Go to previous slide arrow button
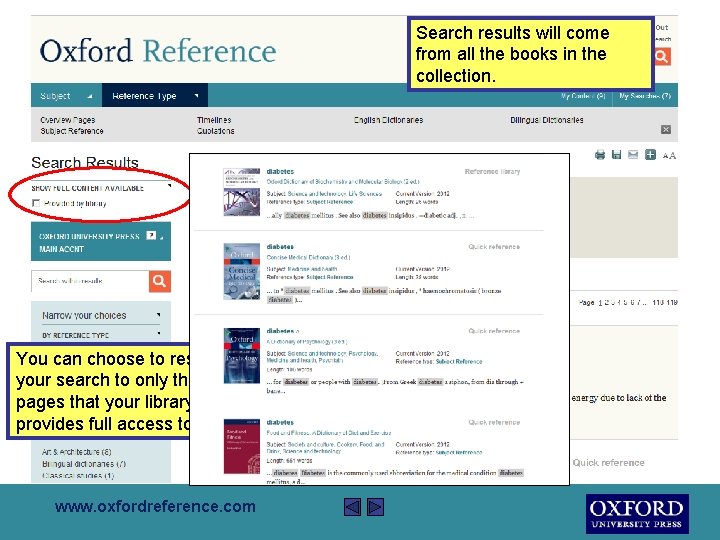Viewport: 720px width, 540px height. coord(352,507)
